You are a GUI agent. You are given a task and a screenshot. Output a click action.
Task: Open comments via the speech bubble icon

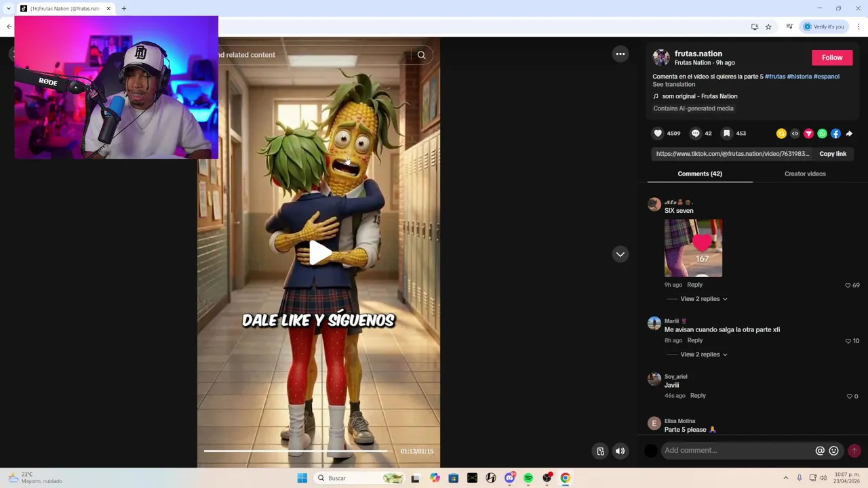coord(695,134)
